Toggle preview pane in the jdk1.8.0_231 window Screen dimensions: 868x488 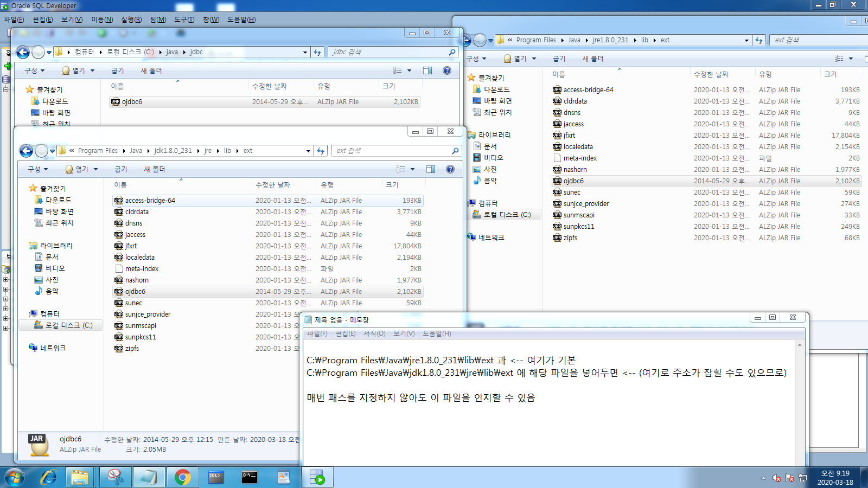(x=431, y=169)
